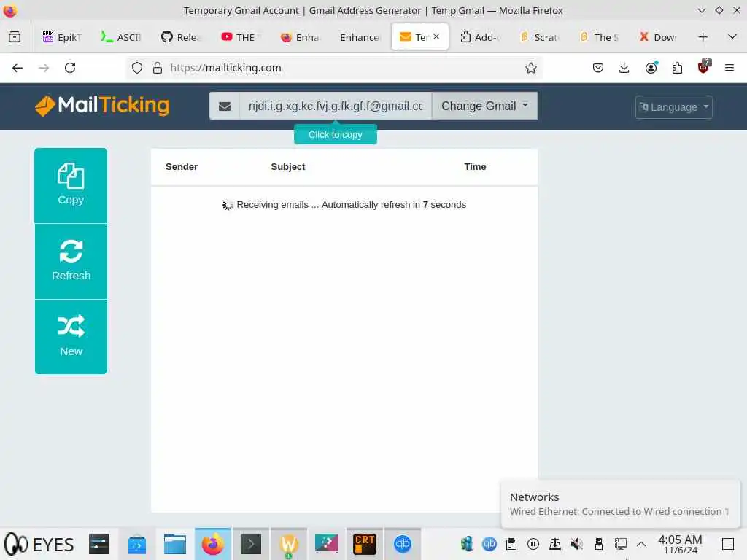Switch to the EpikTube tab
747x560 pixels.
(63, 37)
